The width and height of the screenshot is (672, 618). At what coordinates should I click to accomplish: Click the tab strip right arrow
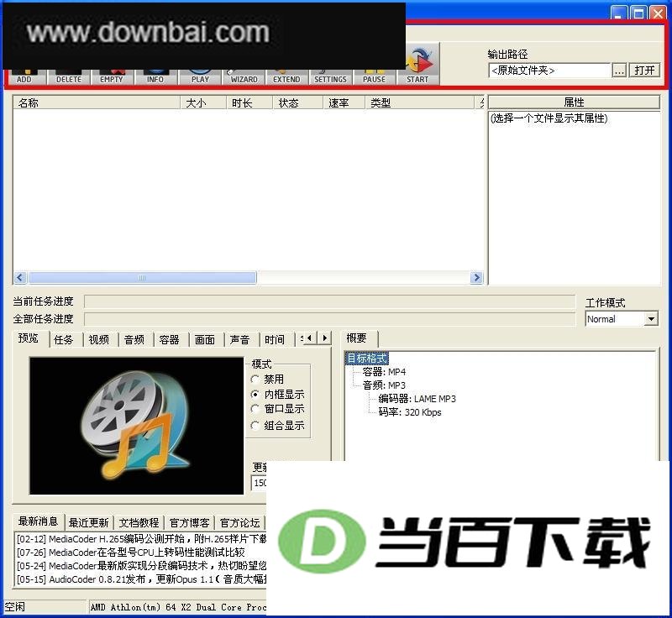pos(324,338)
